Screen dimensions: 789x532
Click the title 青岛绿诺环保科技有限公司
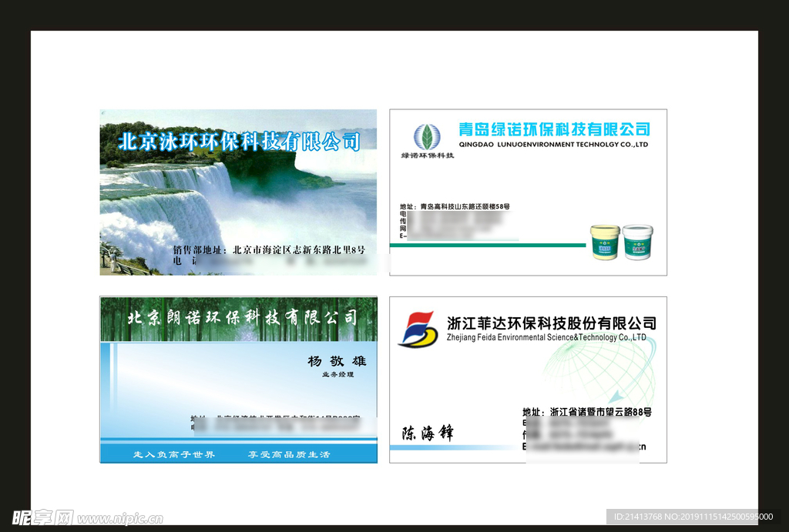[554, 129]
